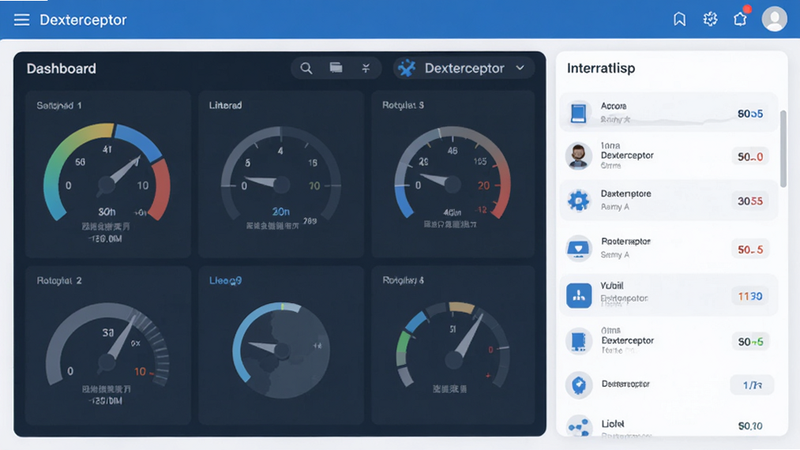Click the shield badge list icon
The height and width of the screenshot is (450, 800).
pyautogui.click(x=579, y=385)
